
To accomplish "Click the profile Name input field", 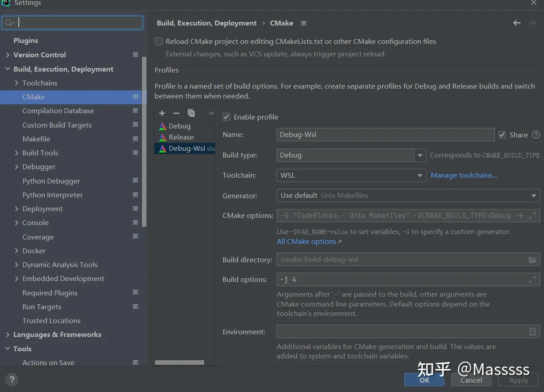I will pyautogui.click(x=386, y=135).
